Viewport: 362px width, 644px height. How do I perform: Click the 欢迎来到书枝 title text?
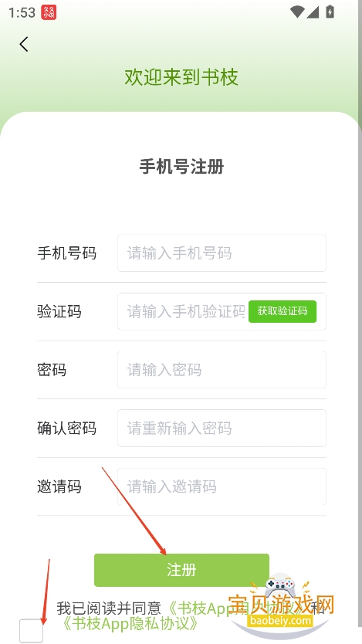click(181, 77)
